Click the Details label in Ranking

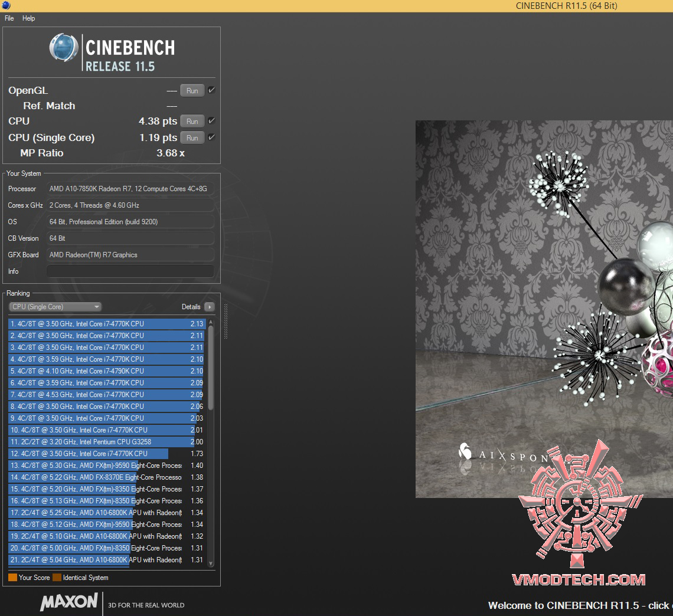pyautogui.click(x=191, y=307)
